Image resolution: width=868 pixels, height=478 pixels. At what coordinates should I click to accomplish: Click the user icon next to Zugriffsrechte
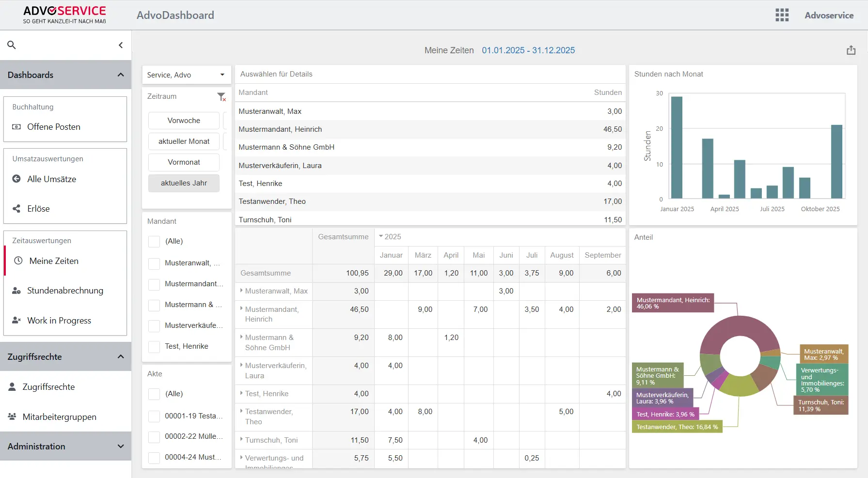[x=11, y=386]
